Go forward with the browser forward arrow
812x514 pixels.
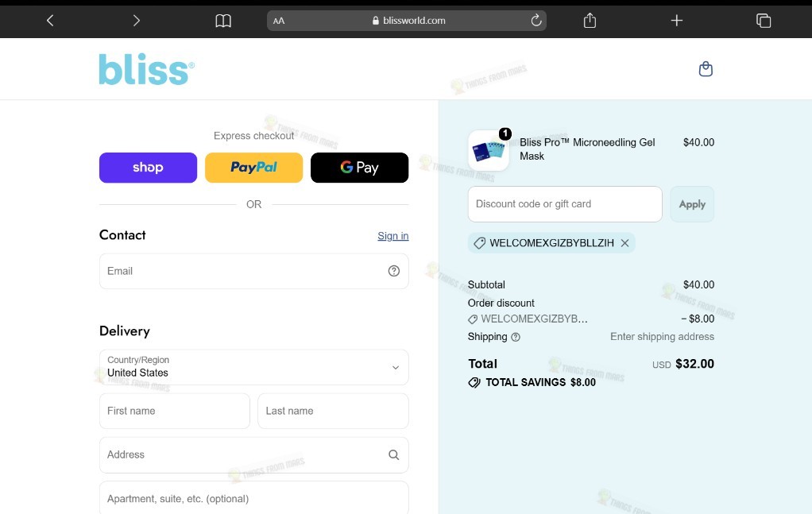[x=136, y=21]
